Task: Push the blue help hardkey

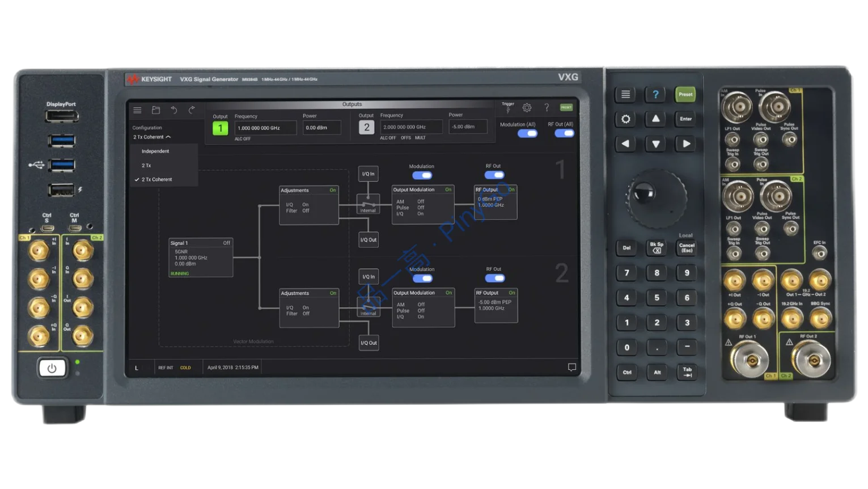Action: coord(655,94)
